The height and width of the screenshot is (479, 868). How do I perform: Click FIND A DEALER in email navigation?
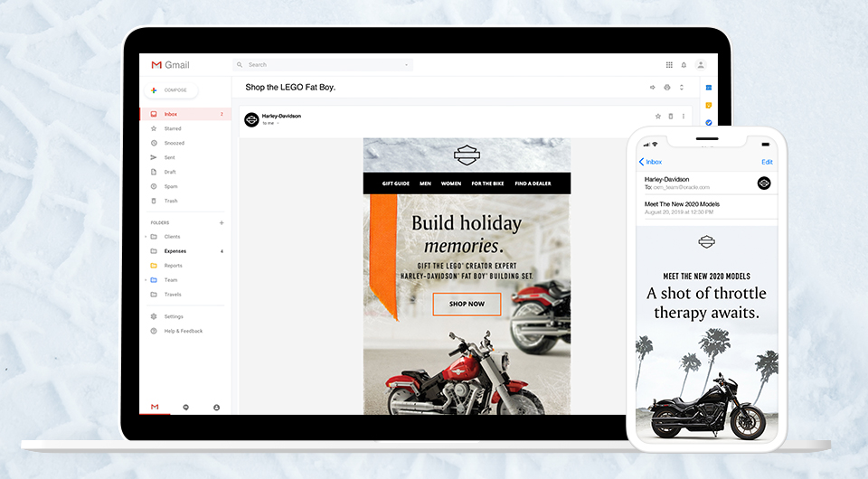pos(533,183)
